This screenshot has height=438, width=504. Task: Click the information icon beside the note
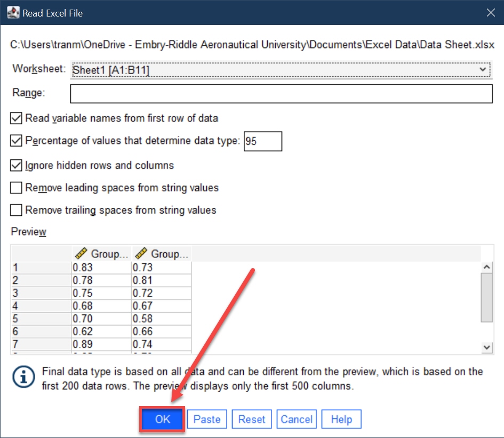click(23, 377)
